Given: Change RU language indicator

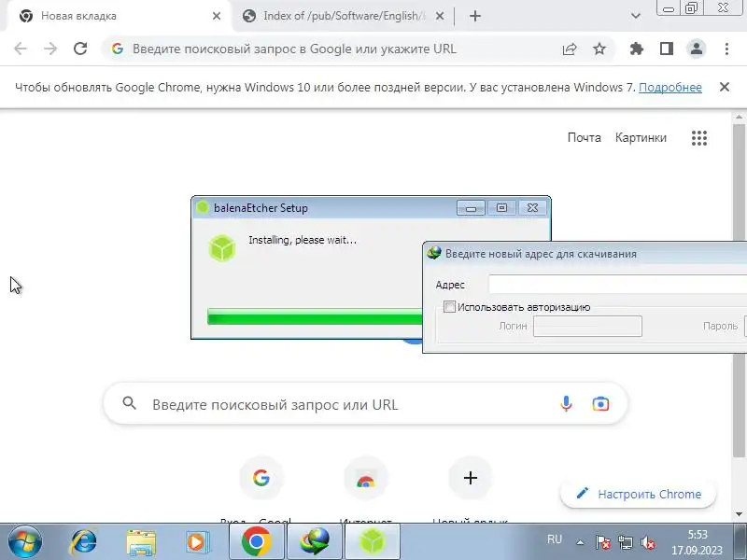Looking at the screenshot, I should (555, 539).
